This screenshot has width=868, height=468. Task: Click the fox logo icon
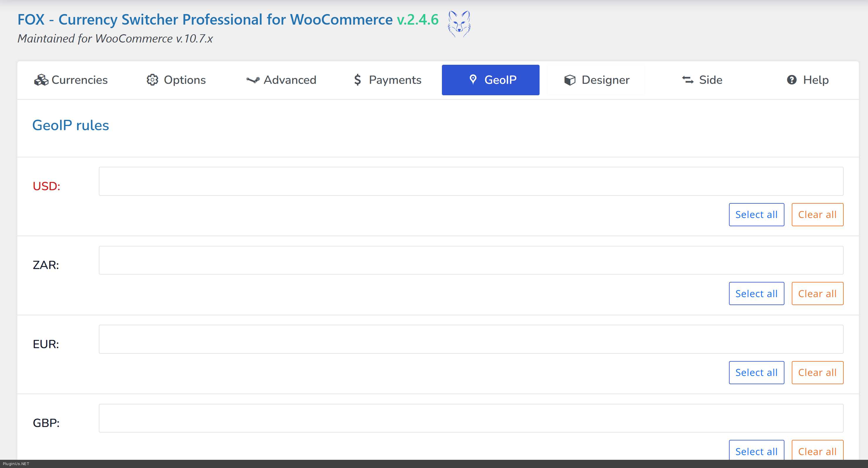(459, 23)
